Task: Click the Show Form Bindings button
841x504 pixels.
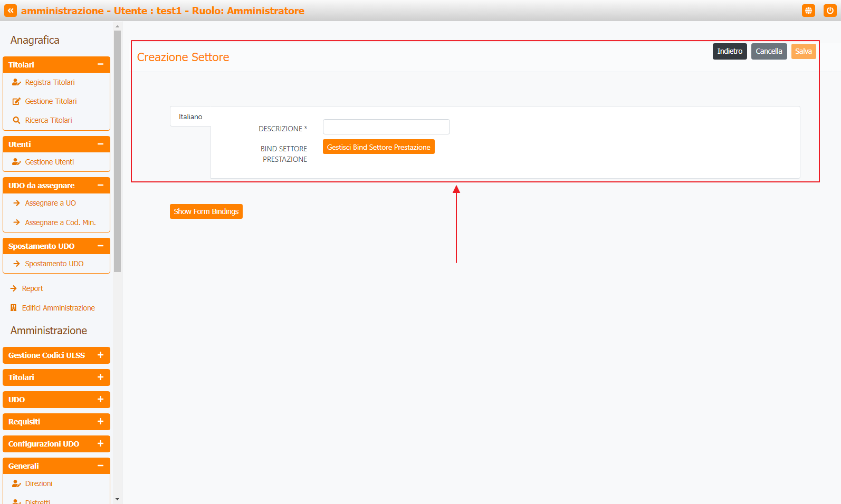Action: [206, 211]
